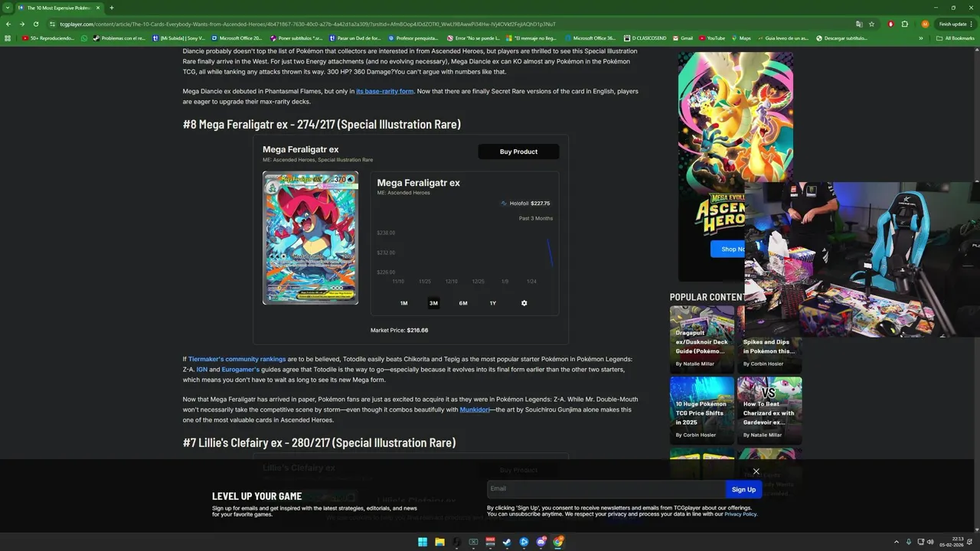Screen dimensions: 980x551
Task: Open the Dragapult ex/Dusknoir Deck Guide article
Action: tap(701, 340)
